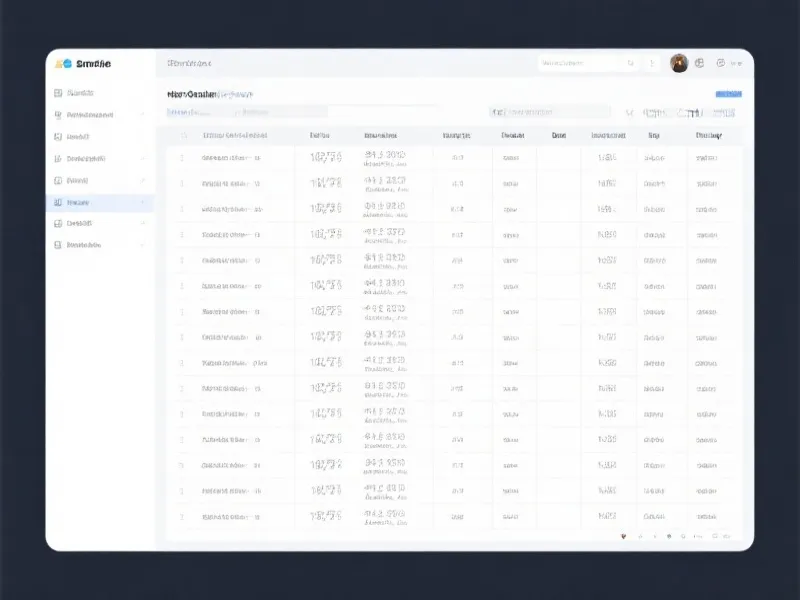Expand the highlighted sidebar item chevron
Image resolution: width=800 pixels, height=600 pixels.
(143, 202)
